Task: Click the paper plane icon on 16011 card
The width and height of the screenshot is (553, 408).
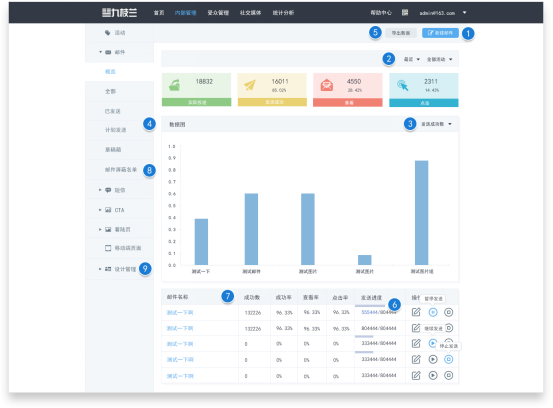Action: (x=250, y=85)
